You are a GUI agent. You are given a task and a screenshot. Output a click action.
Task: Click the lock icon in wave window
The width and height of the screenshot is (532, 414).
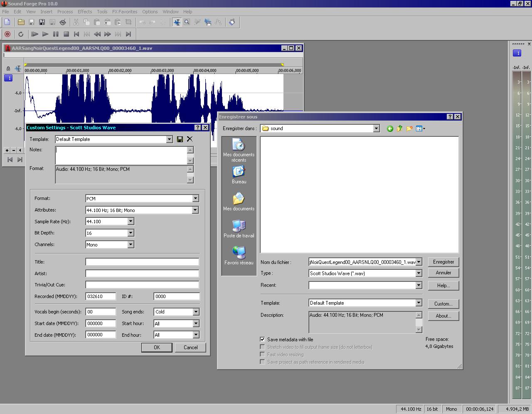8,69
